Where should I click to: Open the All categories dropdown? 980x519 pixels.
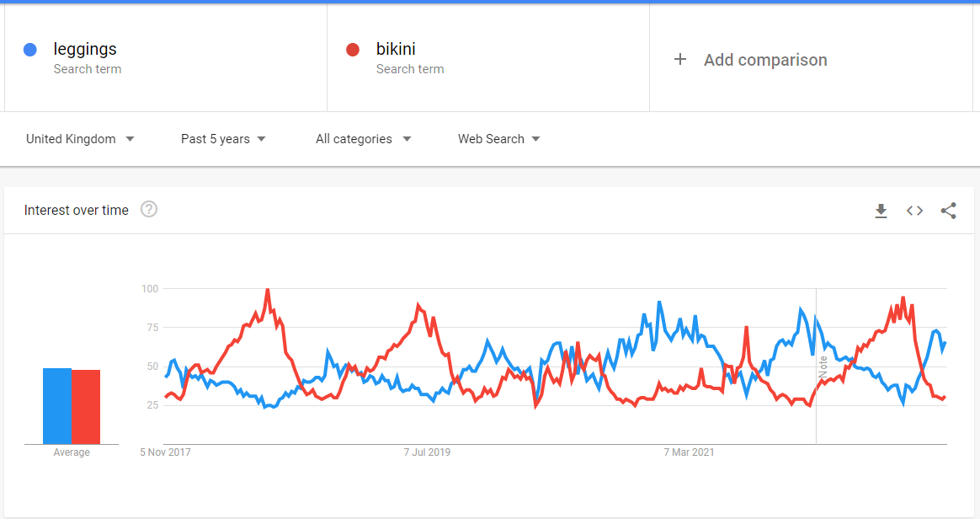pyautogui.click(x=363, y=139)
